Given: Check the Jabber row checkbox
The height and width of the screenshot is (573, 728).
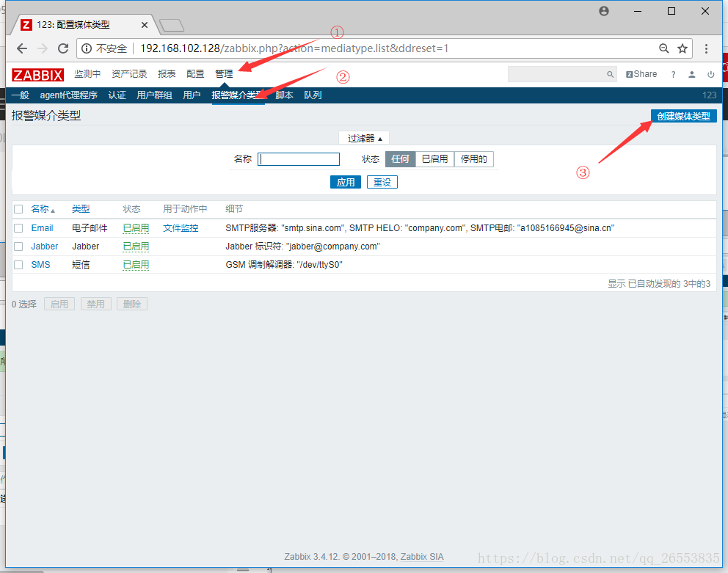Looking at the screenshot, I should coord(18,247).
